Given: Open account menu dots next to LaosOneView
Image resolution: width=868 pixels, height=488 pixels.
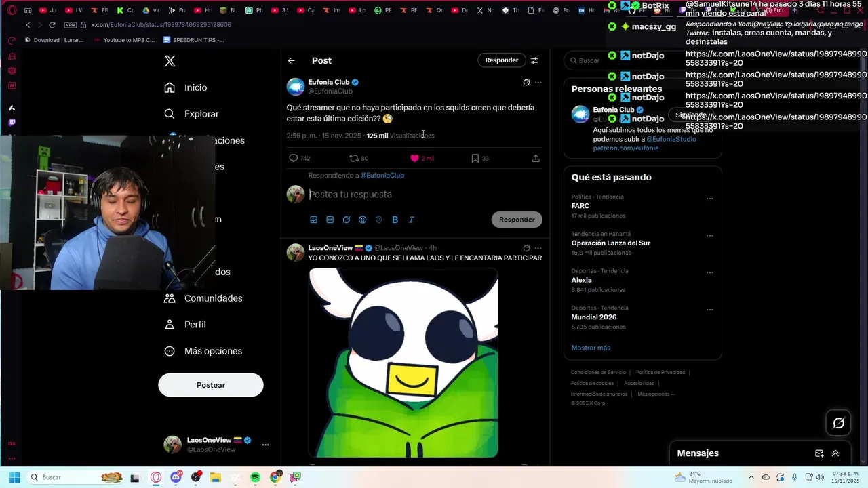Looking at the screenshot, I should [x=265, y=445].
